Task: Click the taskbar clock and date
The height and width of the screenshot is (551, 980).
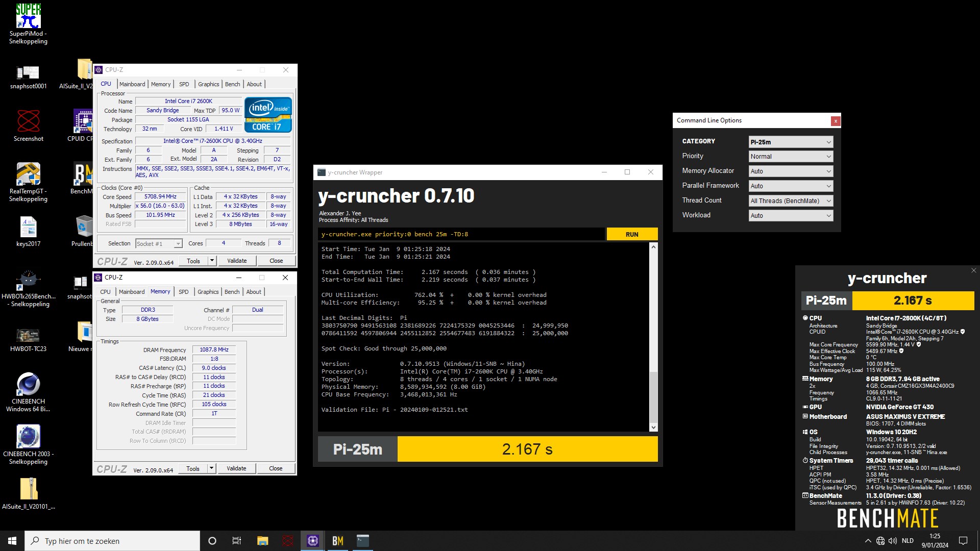Action: (935, 541)
